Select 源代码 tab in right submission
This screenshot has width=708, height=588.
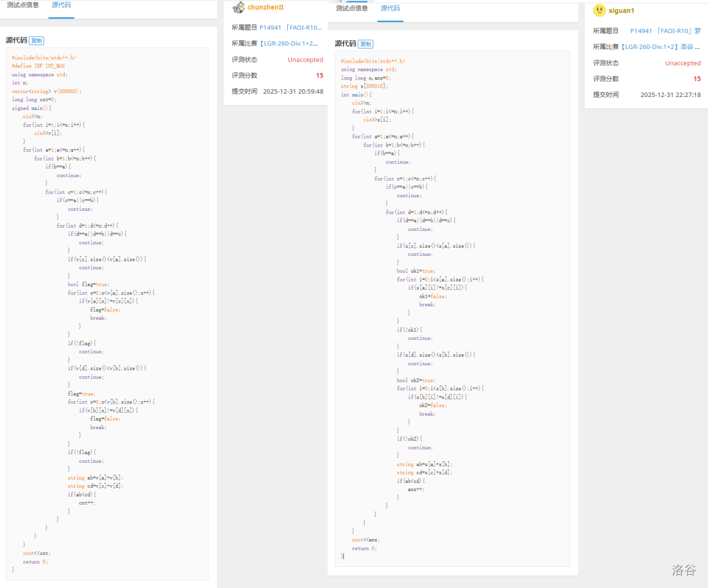tap(390, 8)
